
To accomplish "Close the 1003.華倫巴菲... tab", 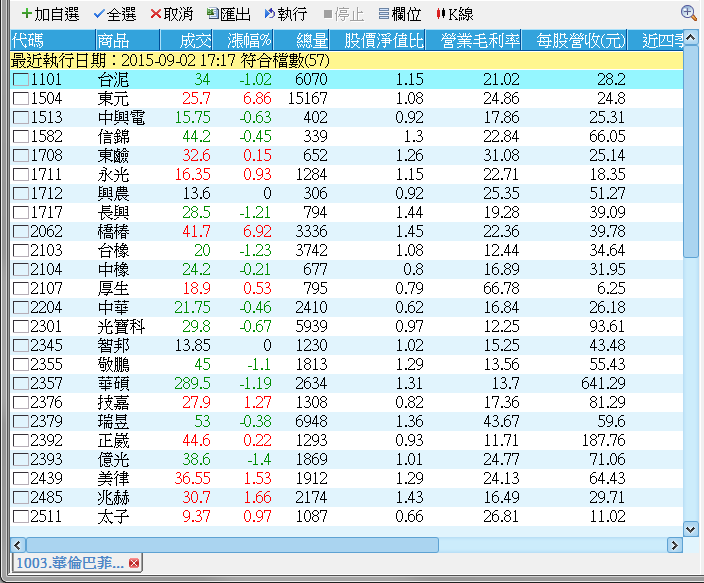I will (x=134, y=563).
